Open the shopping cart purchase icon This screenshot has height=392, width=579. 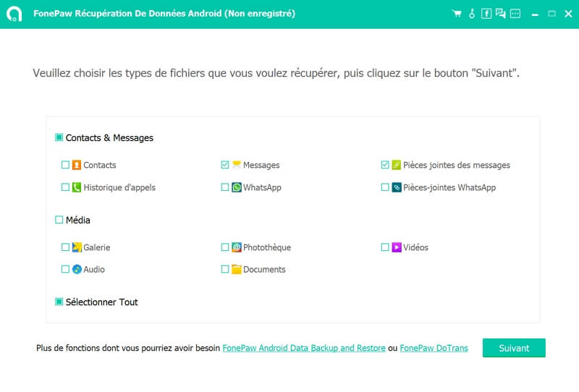pos(457,14)
